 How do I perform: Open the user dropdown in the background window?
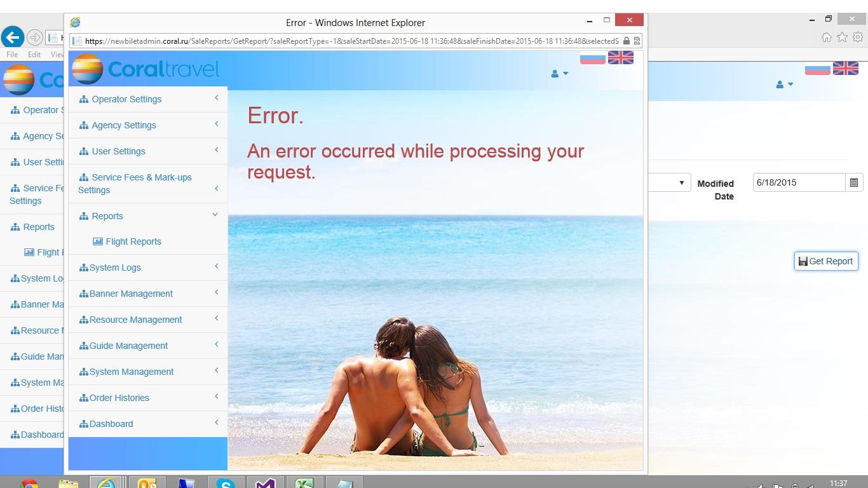pos(784,85)
